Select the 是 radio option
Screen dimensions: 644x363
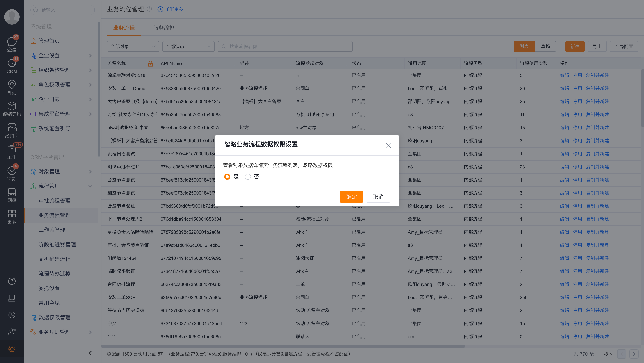[227, 177]
